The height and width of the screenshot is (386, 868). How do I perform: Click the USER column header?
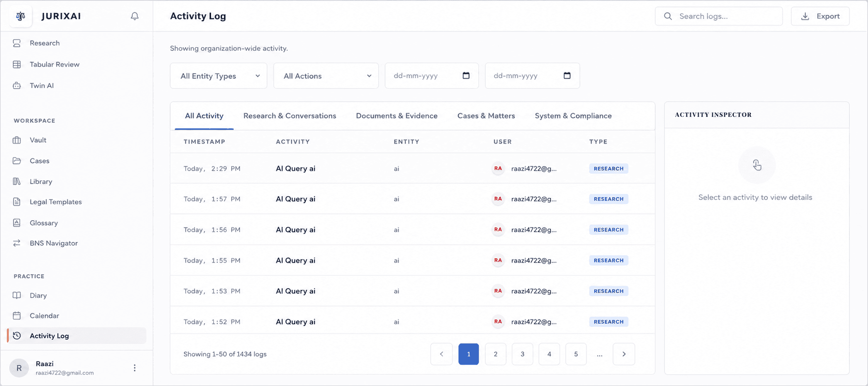pos(502,142)
